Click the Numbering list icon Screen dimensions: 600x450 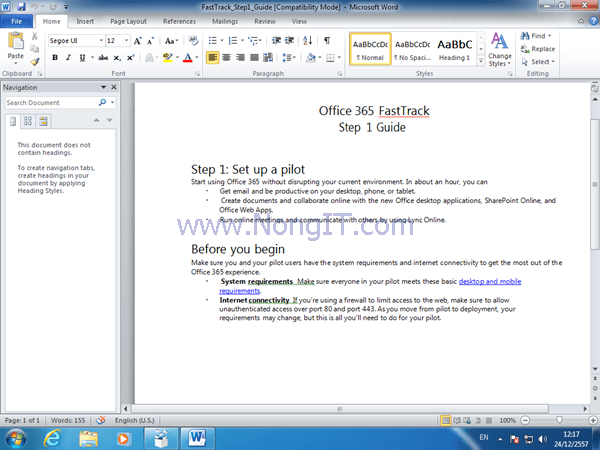coord(233,41)
